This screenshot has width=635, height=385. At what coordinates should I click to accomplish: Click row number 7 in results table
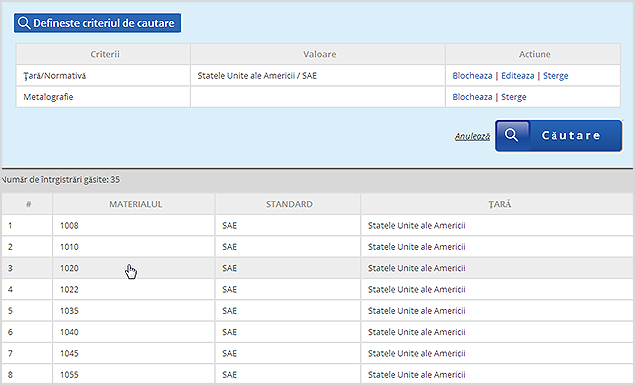click(x=10, y=353)
